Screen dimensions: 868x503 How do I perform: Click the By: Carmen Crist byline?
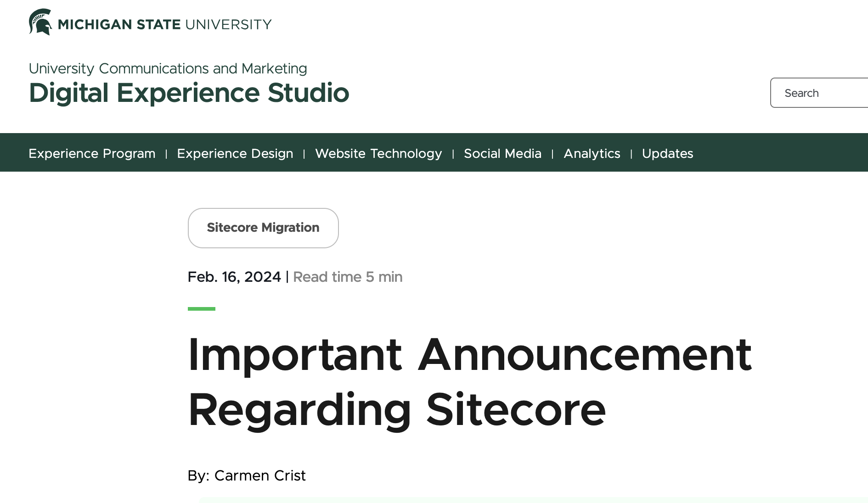point(247,475)
